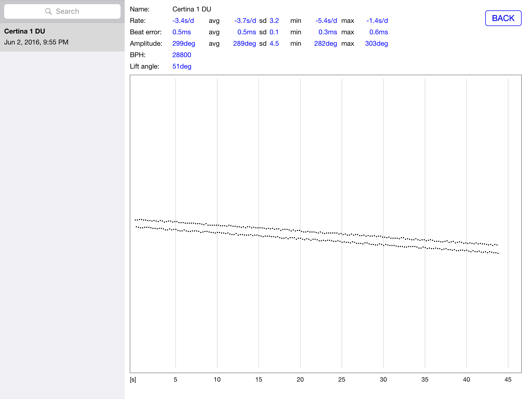Screen dimensions: 532x399
Task: Click the maximum beat error 0.6ms
Action: pyautogui.click(x=379, y=32)
